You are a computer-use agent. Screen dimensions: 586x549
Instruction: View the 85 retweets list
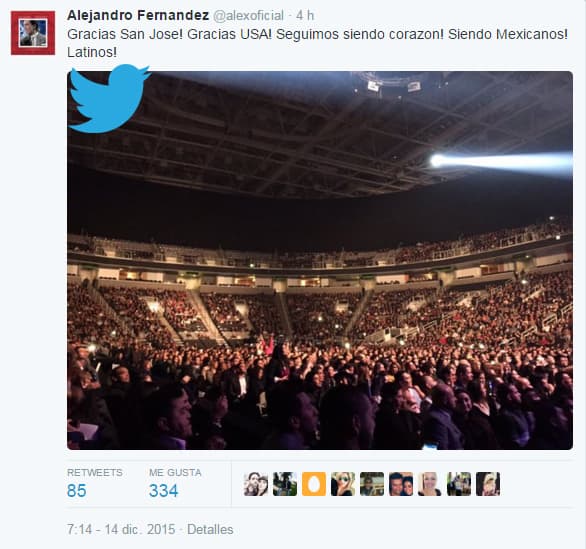95,484
